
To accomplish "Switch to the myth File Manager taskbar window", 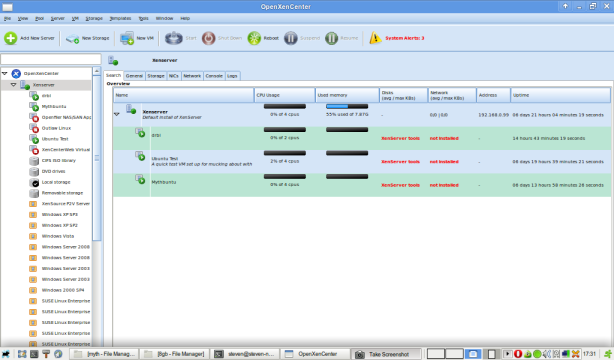I will 104,354.
